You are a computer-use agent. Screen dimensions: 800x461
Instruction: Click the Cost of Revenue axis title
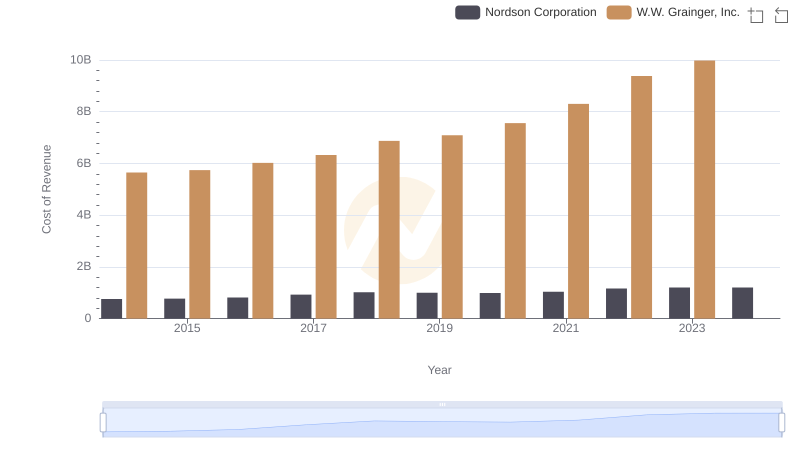click(46, 189)
